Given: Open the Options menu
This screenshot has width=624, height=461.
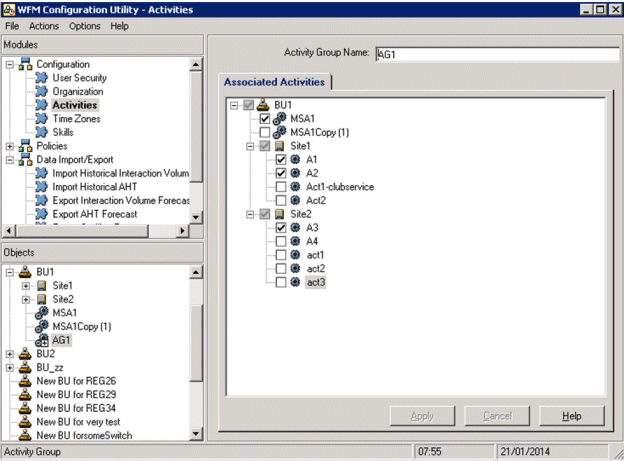Looking at the screenshot, I should pos(85,26).
